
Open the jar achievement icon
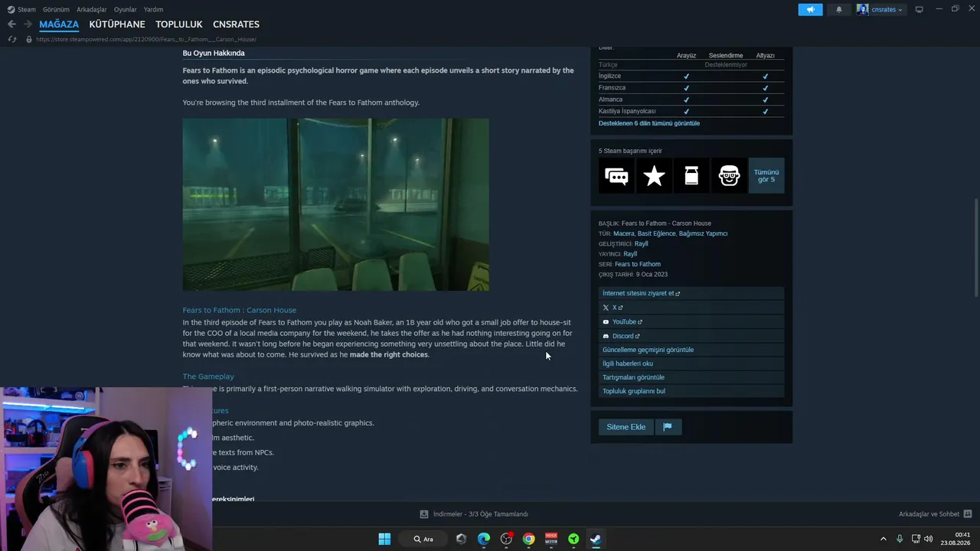tap(691, 176)
